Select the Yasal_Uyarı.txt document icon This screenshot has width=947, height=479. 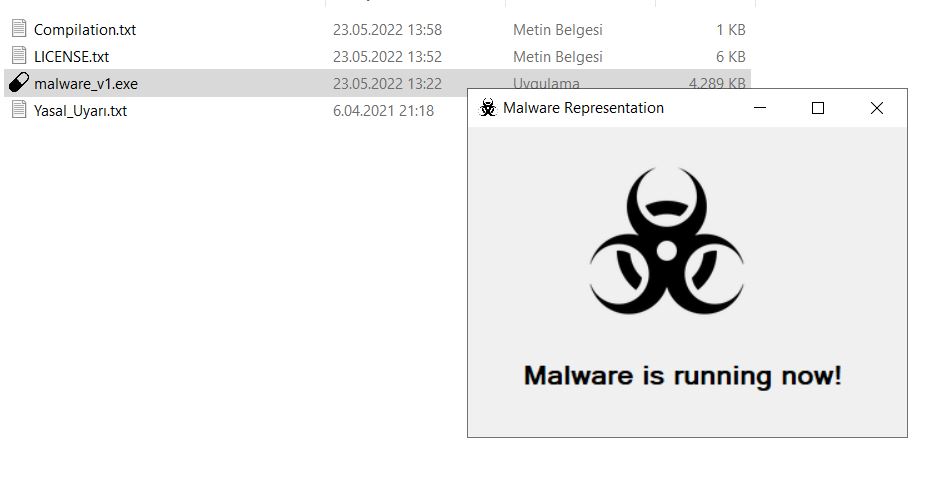coord(19,109)
